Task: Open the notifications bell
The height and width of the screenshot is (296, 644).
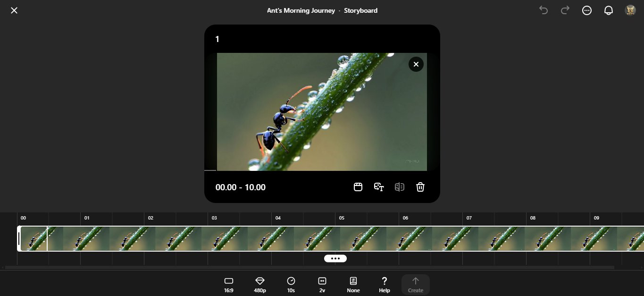Action: pos(609,10)
